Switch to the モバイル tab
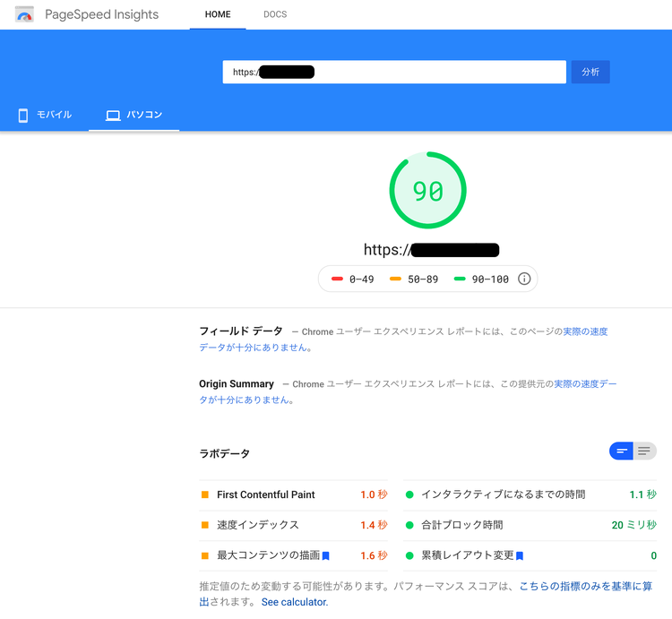 click(45, 115)
